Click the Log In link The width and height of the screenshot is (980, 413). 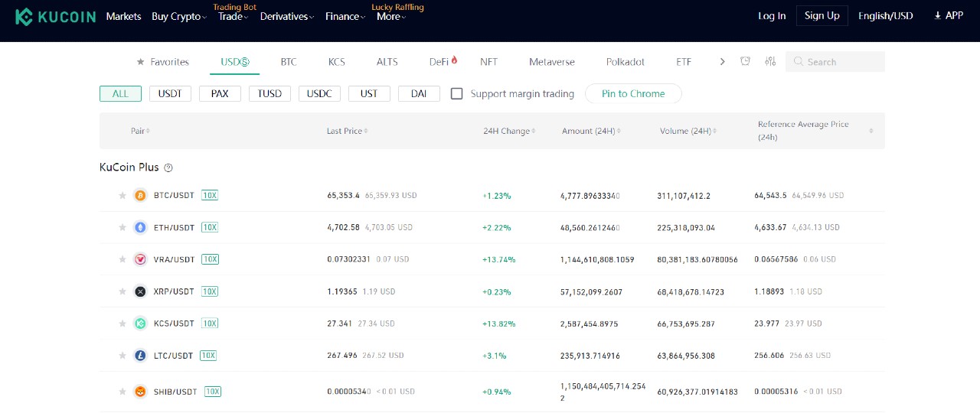click(x=772, y=16)
